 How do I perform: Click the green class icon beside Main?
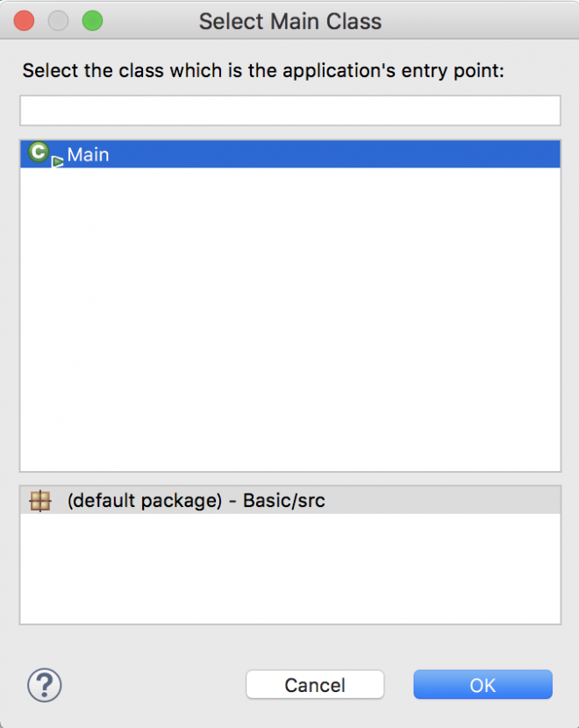tap(38, 153)
